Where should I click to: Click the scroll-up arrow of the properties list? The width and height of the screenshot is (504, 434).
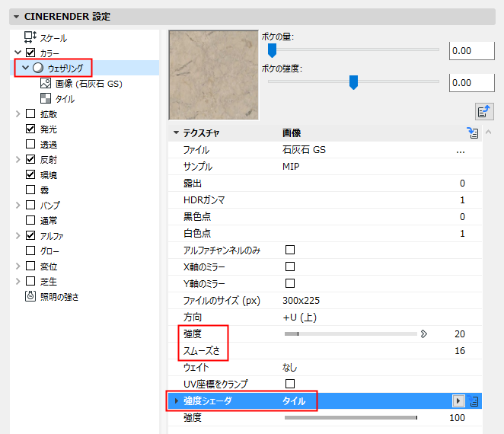pyautogui.click(x=489, y=132)
